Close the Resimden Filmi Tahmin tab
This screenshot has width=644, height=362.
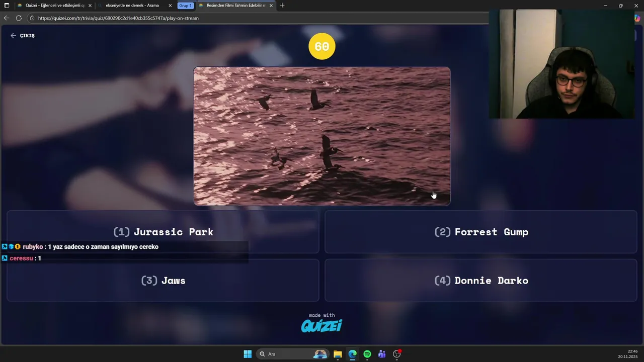point(271,6)
